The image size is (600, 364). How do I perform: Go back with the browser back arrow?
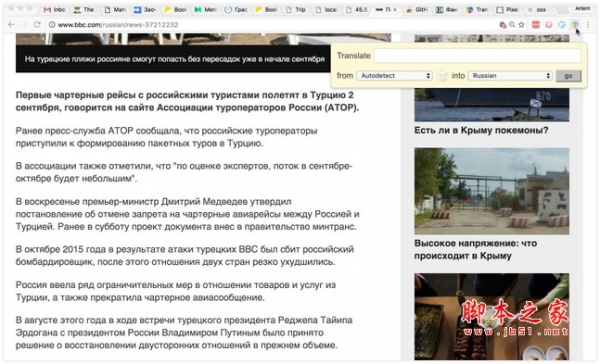11,24
